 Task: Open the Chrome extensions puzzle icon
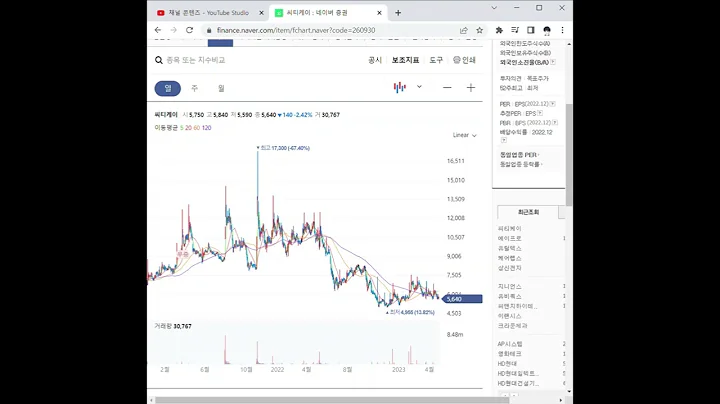499,30
